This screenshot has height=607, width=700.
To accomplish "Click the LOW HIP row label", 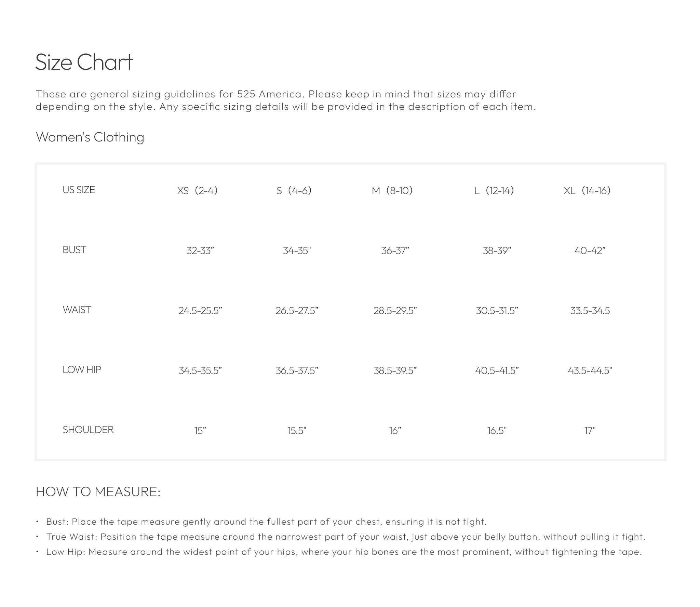I will [82, 370].
